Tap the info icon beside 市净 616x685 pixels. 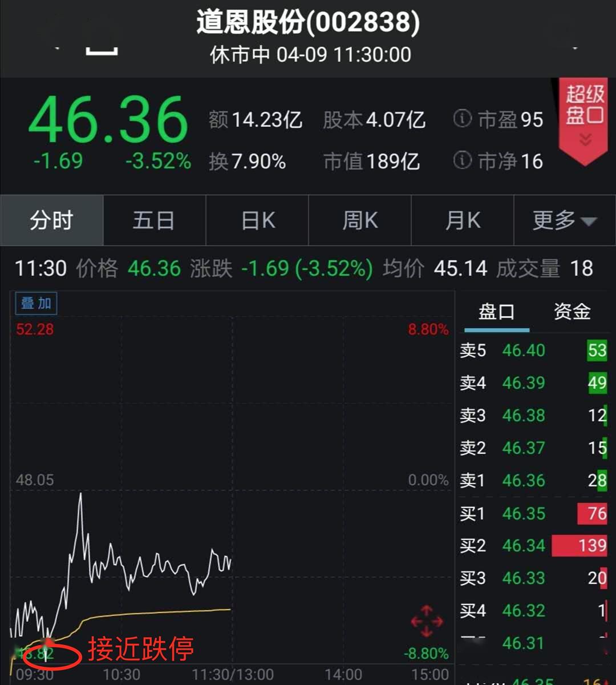(x=462, y=160)
